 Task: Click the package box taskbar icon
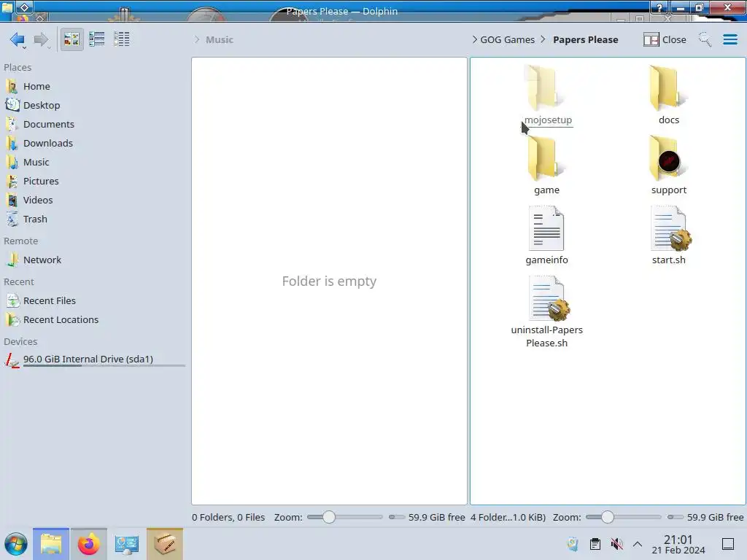point(165,544)
